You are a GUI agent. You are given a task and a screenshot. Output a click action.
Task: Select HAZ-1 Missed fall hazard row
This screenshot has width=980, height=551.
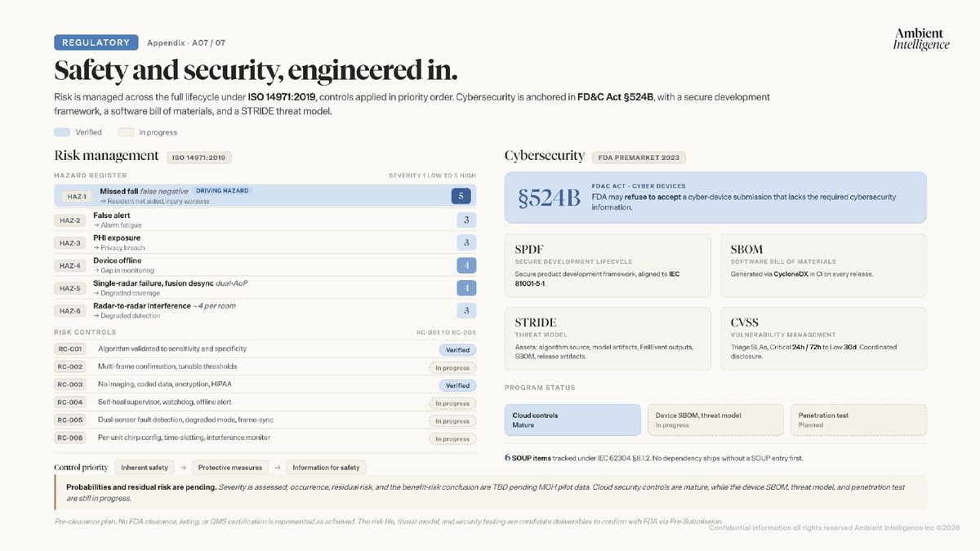pos(265,196)
